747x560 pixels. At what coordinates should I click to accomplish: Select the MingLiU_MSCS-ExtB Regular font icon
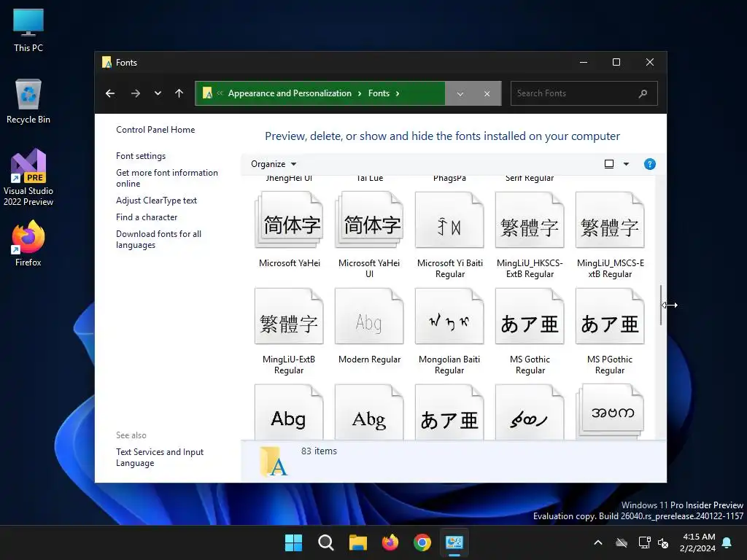[x=610, y=220]
